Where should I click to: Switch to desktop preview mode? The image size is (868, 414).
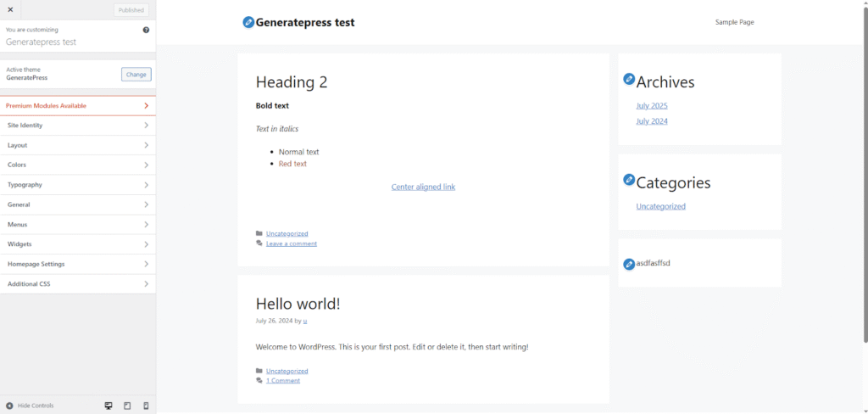[x=108, y=406]
